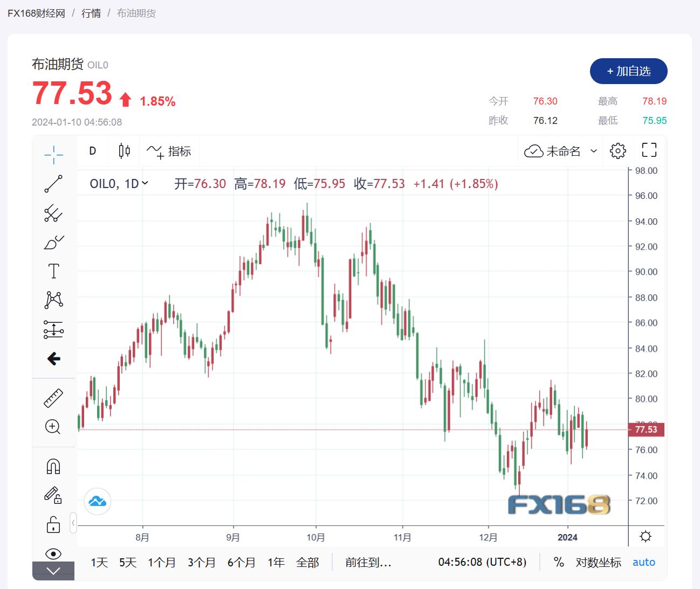Toggle logarithmic scale 对数坐标
Viewport: 700px width, 589px height.
click(598, 563)
